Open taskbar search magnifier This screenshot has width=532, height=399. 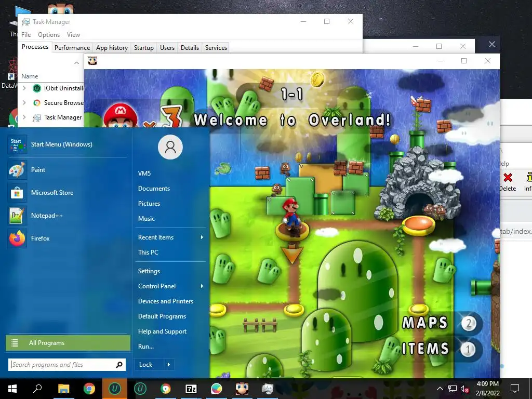point(37,389)
